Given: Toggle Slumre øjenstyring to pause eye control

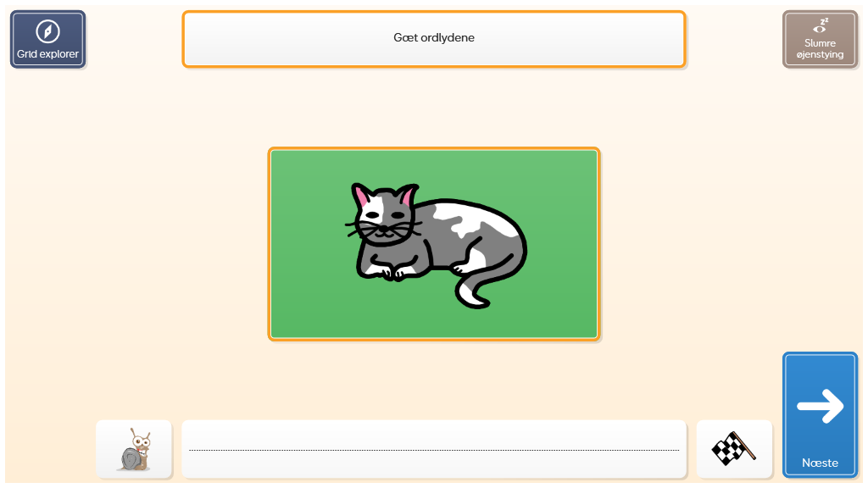Looking at the screenshot, I should tap(820, 39).
